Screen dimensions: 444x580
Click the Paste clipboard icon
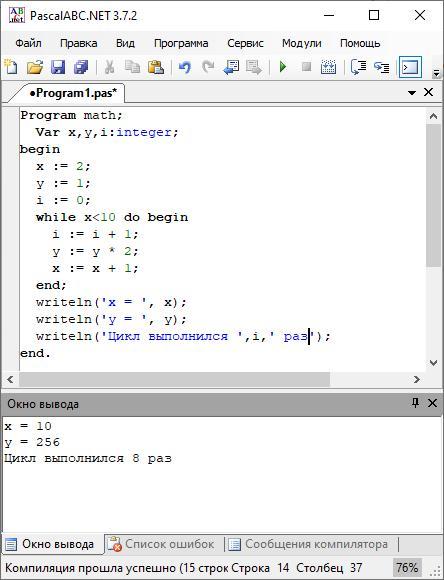tap(156, 67)
